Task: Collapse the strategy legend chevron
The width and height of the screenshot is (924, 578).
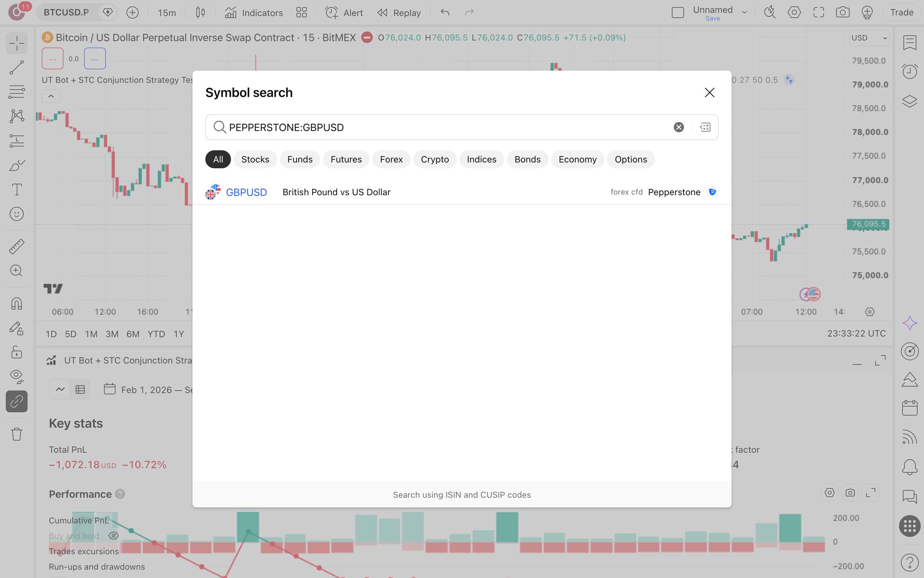Action: pyautogui.click(x=51, y=96)
